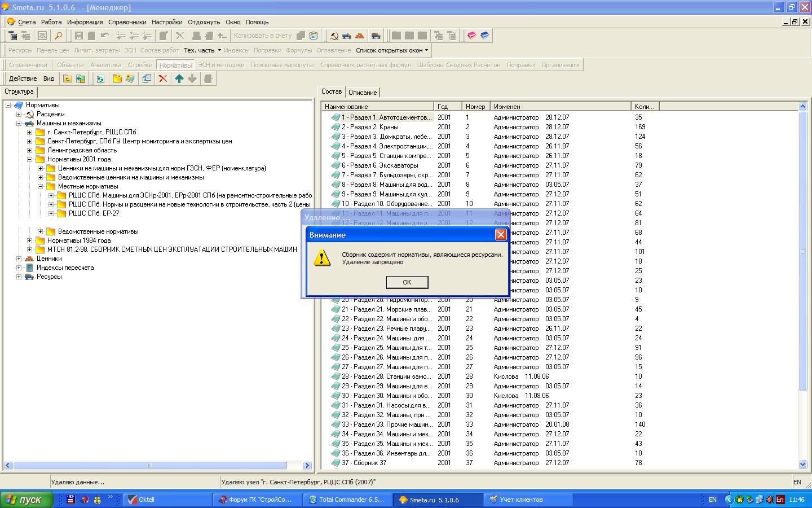812x508 pixels.
Task: Open the Вид menu
Action: pos(49,78)
